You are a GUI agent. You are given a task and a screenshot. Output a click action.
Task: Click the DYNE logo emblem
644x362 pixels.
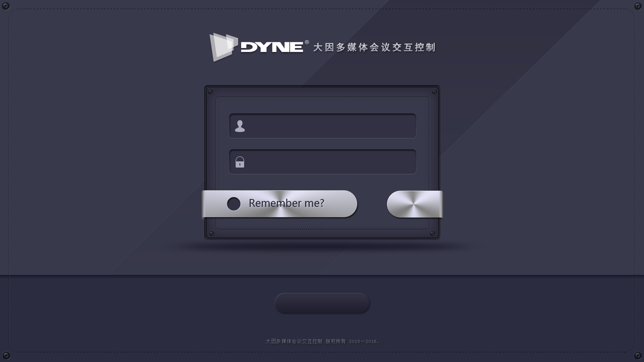tap(224, 47)
